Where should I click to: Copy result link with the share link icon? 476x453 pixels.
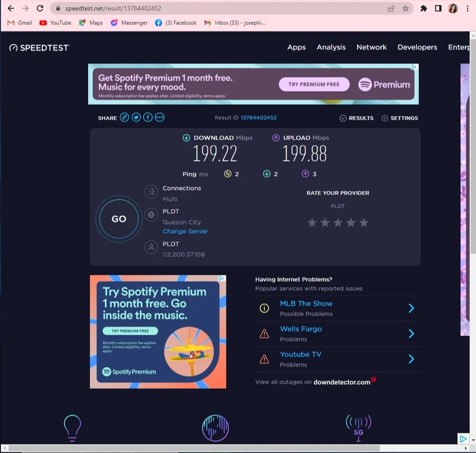[125, 118]
